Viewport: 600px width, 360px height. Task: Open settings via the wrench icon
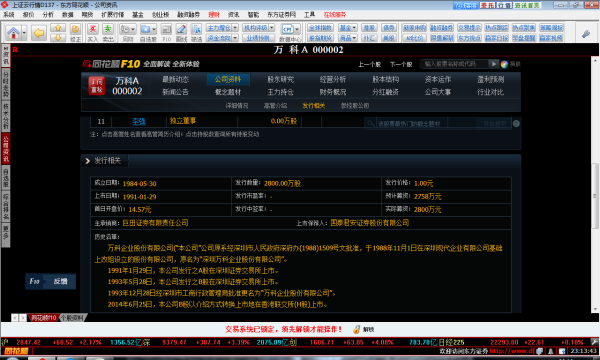586,34
